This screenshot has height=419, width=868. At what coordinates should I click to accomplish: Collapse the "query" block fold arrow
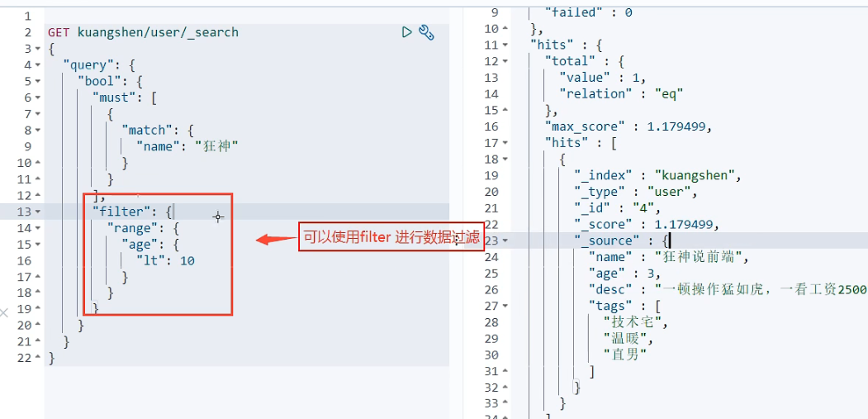pos(38,64)
